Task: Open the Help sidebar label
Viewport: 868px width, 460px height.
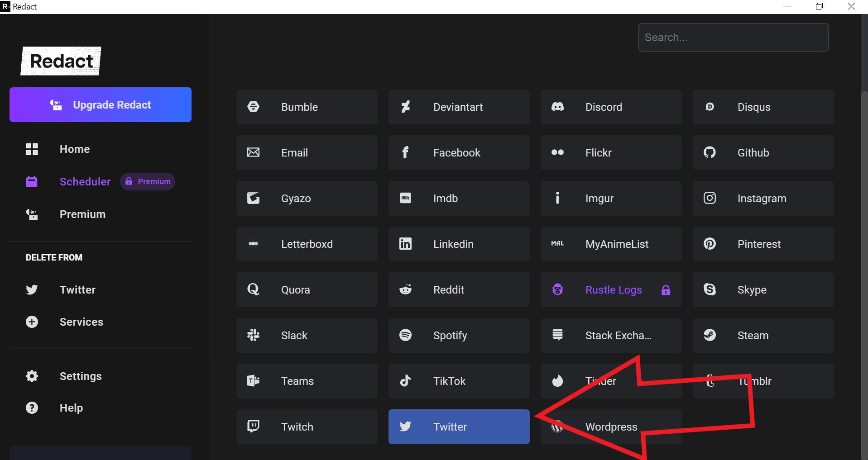Action: click(71, 408)
